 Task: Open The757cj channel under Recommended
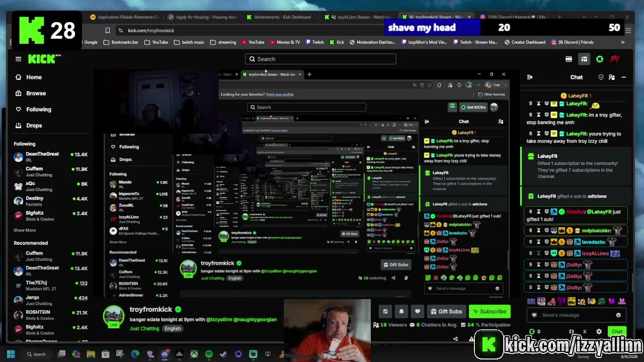click(x=51, y=286)
